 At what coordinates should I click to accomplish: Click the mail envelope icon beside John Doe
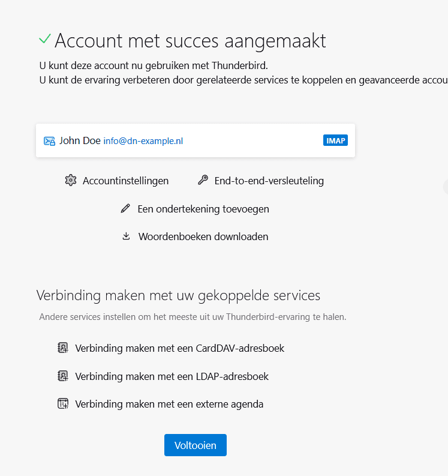point(50,141)
